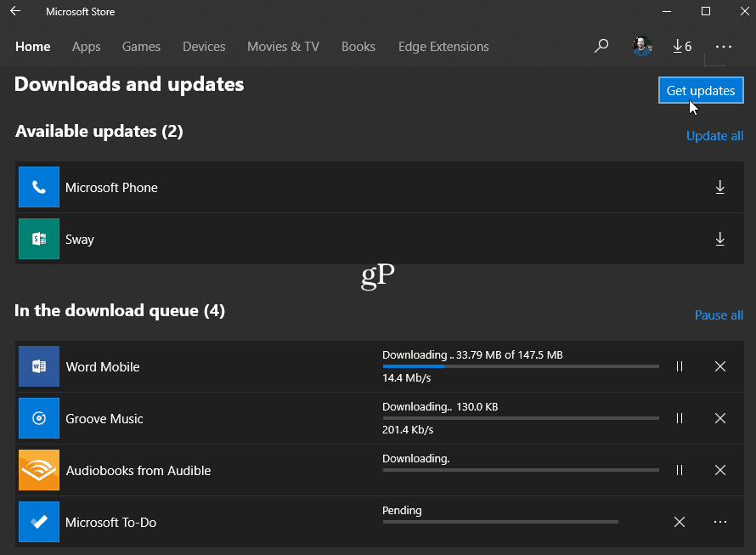The width and height of the screenshot is (756, 555).
Task: Switch to the Apps tab
Action: [x=87, y=47]
